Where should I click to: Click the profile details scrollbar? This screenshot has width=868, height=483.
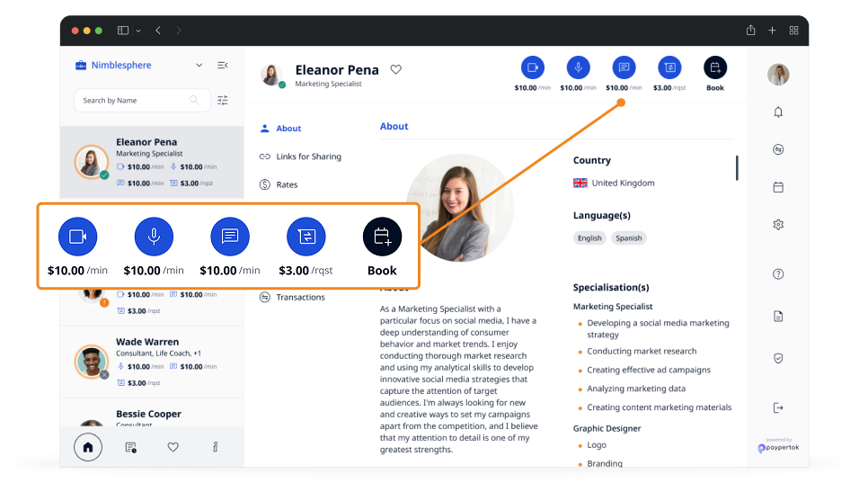(x=737, y=168)
